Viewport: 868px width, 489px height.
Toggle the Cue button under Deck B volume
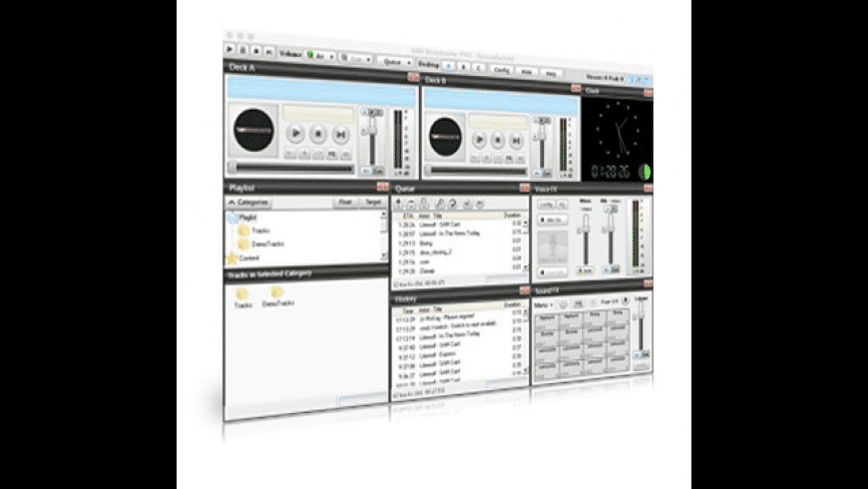click(547, 174)
